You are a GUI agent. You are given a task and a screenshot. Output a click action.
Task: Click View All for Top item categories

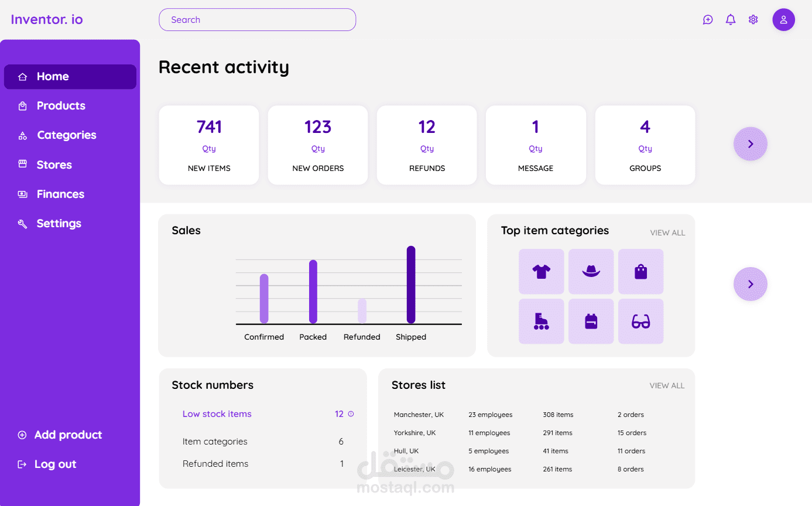[x=667, y=233]
